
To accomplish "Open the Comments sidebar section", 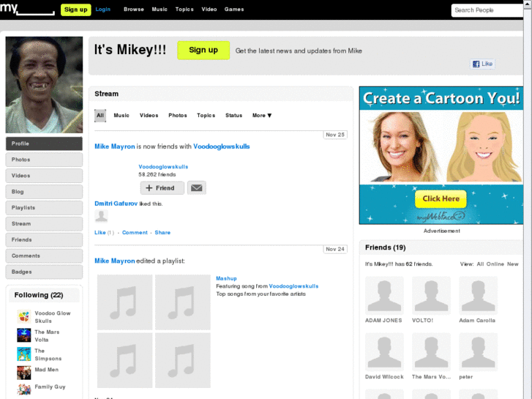I will pyautogui.click(x=44, y=256).
